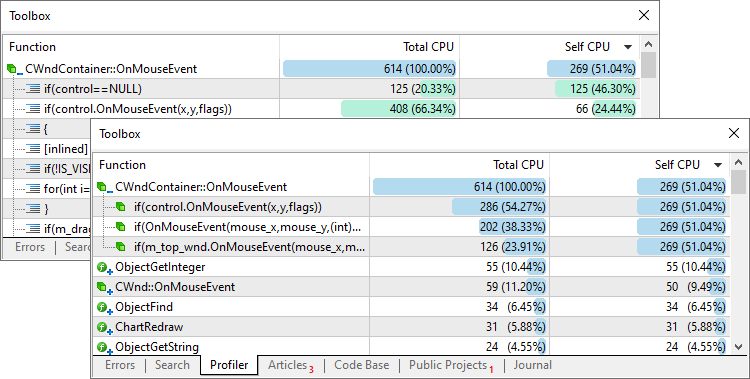750x379 pixels.
Task: Open Articles tab
Action: tap(290, 365)
